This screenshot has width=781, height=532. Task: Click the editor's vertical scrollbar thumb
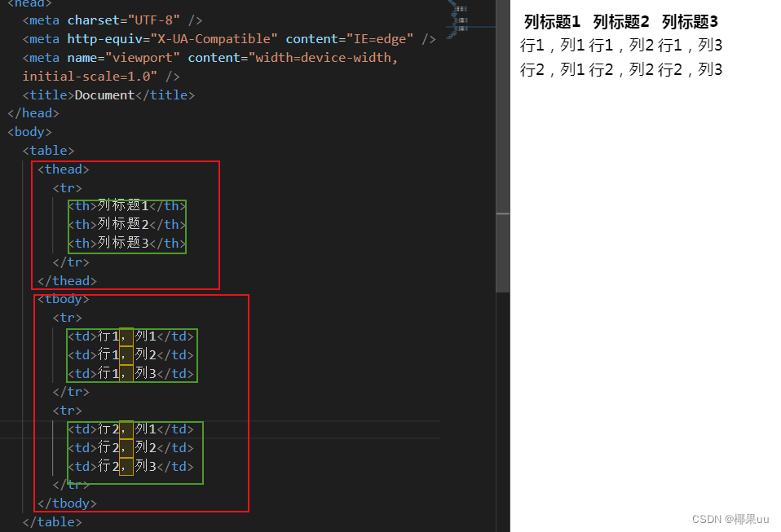502,146
